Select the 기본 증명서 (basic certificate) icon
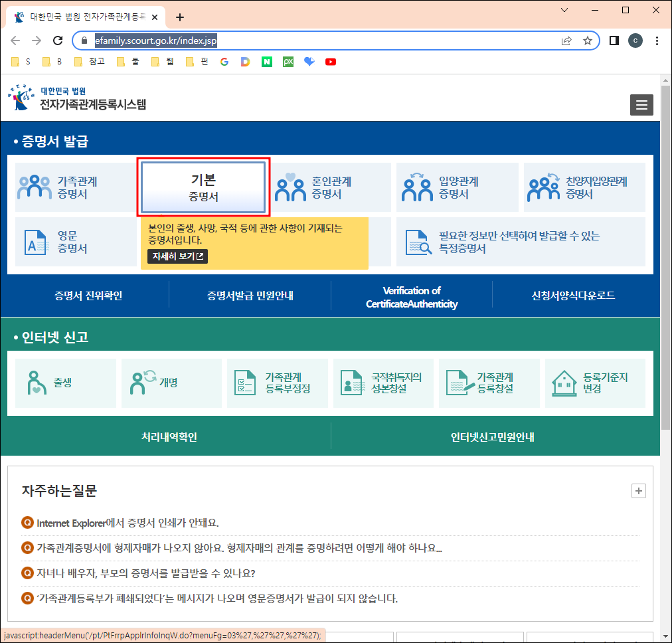672x643 pixels. [203, 187]
